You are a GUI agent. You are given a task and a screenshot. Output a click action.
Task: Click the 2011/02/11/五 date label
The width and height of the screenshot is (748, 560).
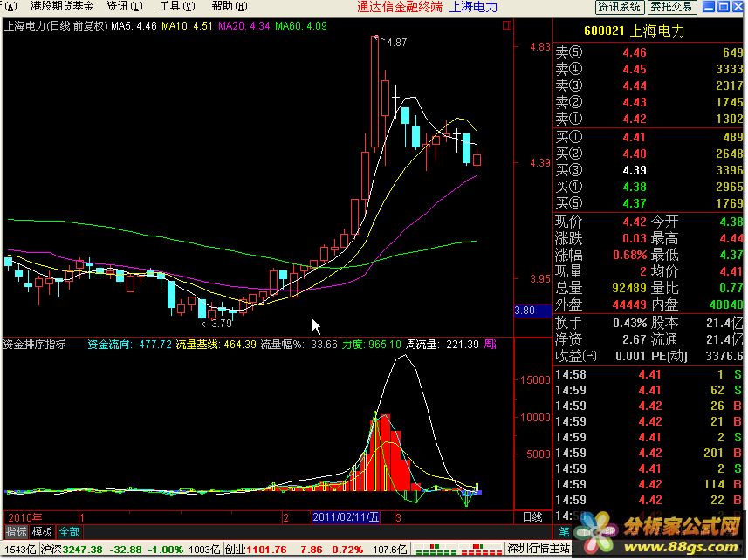pyautogui.click(x=346, y=517)
